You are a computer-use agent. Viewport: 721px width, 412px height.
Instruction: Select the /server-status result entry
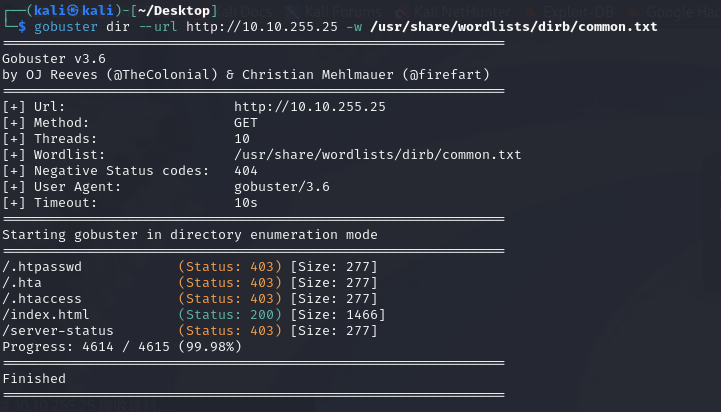tap(58, 331)
